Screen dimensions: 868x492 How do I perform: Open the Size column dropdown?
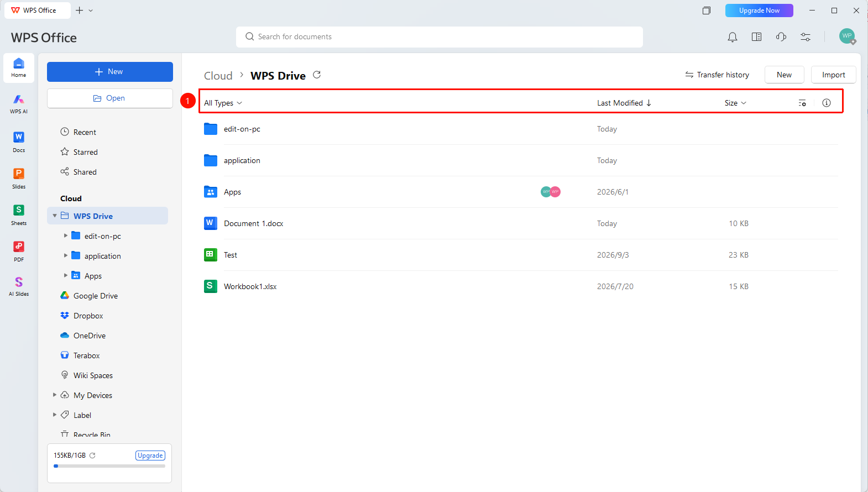coord(735,103)
